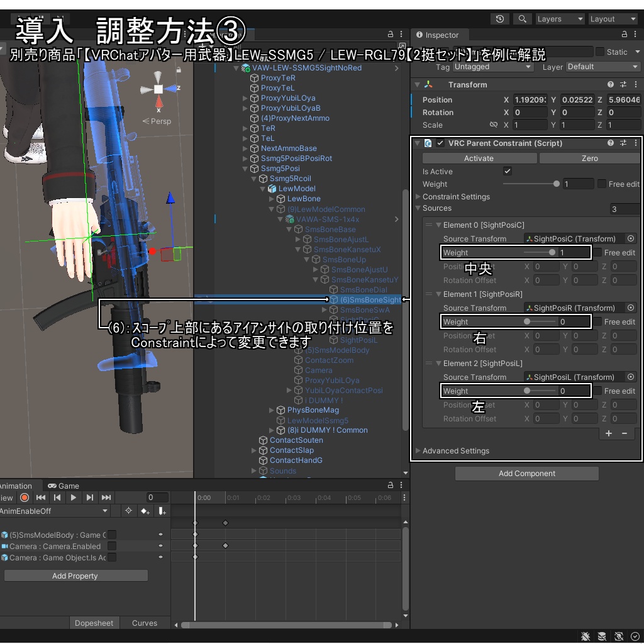Go to first keyframe button

click(41, 497)
